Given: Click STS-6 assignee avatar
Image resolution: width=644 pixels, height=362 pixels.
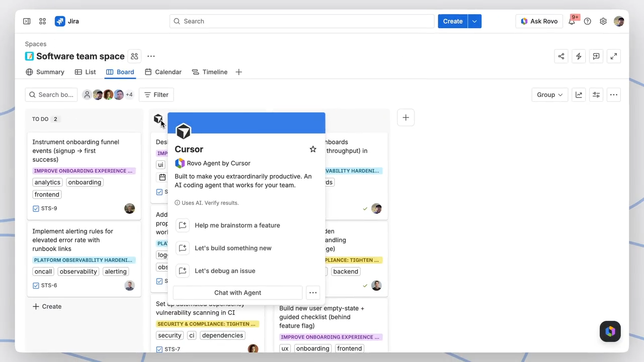Looking at the screenshot, I should pos(130,286).
